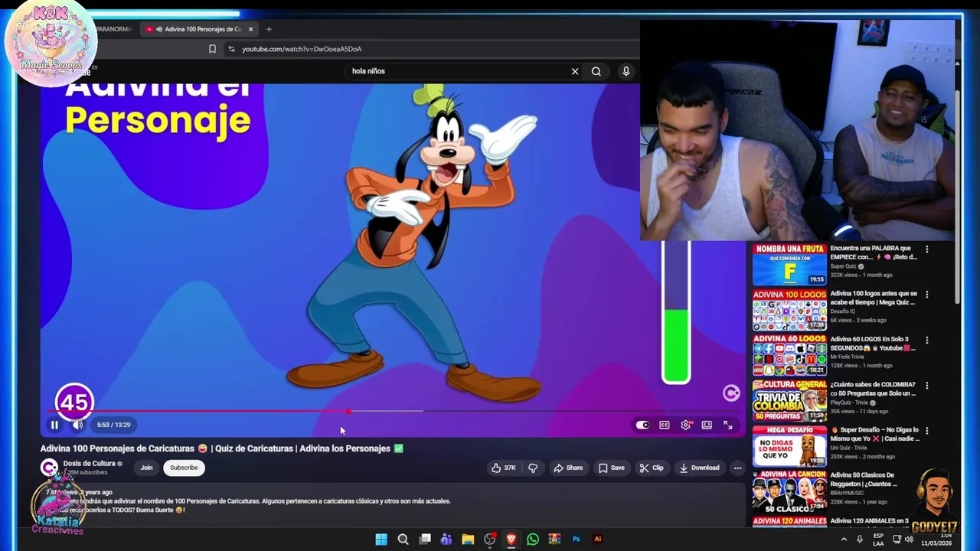Click the search magnifier button
Image resolution: width=980 pixels, height=551 pixels.
596,71
